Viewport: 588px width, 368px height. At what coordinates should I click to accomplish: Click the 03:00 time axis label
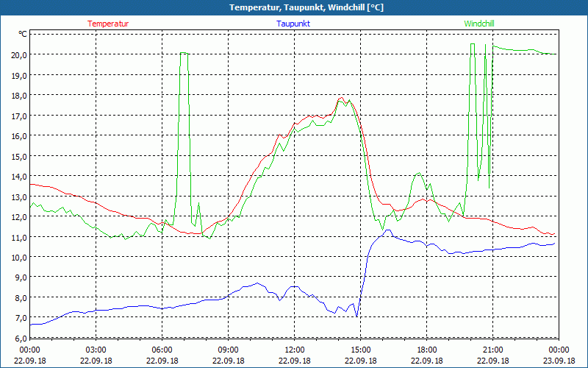tap(96, 350)
